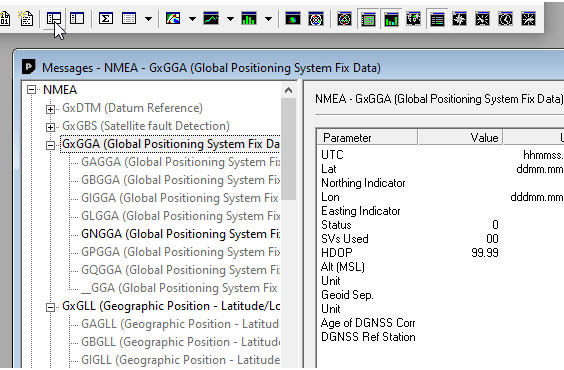564x370 pixels.
Task: Expand the GxGBS Satellite fault Detection node
Action: point(50,127)
